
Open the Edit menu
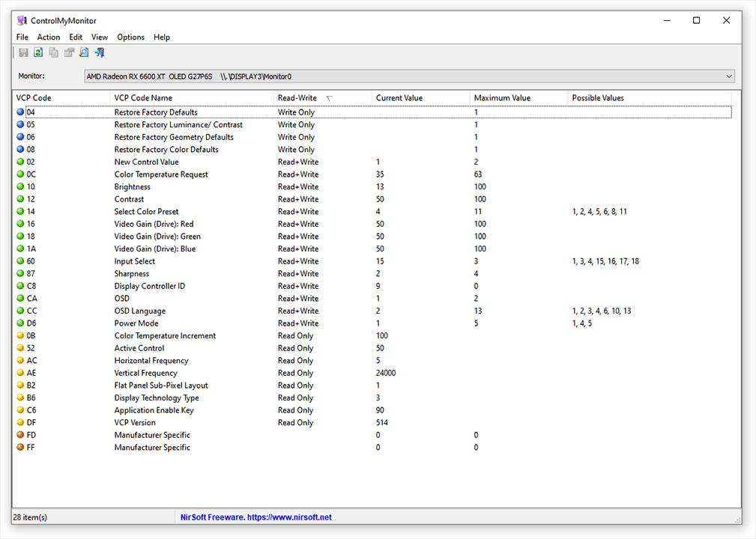click(76, 37)
